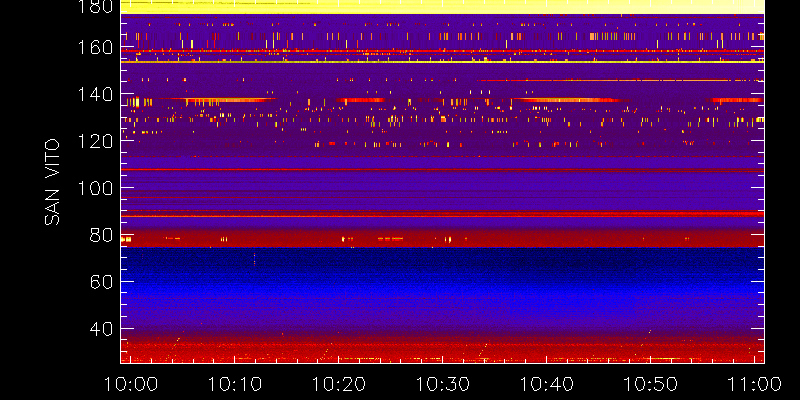Click the 180 frequency axis label
Screen dimensions: 800x400
pos(94,7)
